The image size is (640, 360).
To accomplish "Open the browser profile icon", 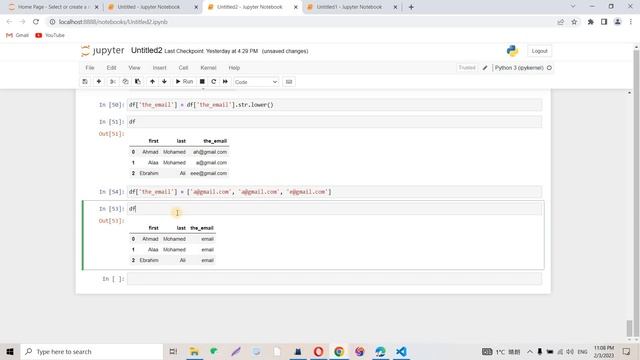I will 618,22.
